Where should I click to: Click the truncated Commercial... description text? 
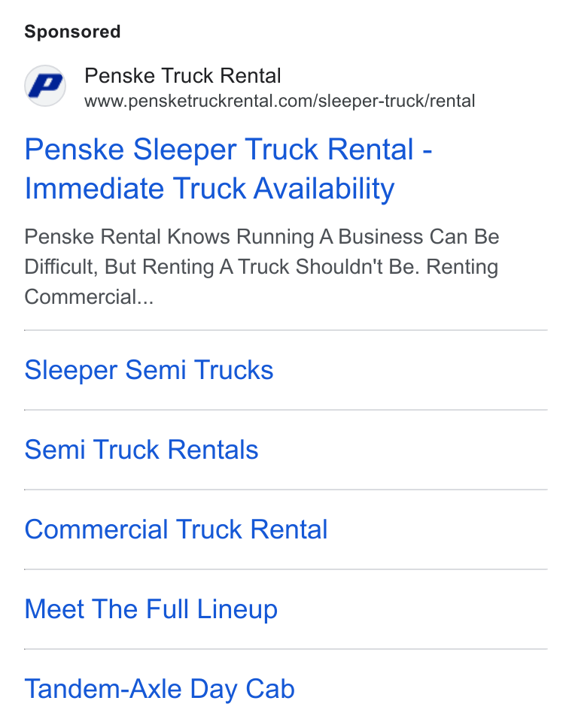tap(89, 296)
